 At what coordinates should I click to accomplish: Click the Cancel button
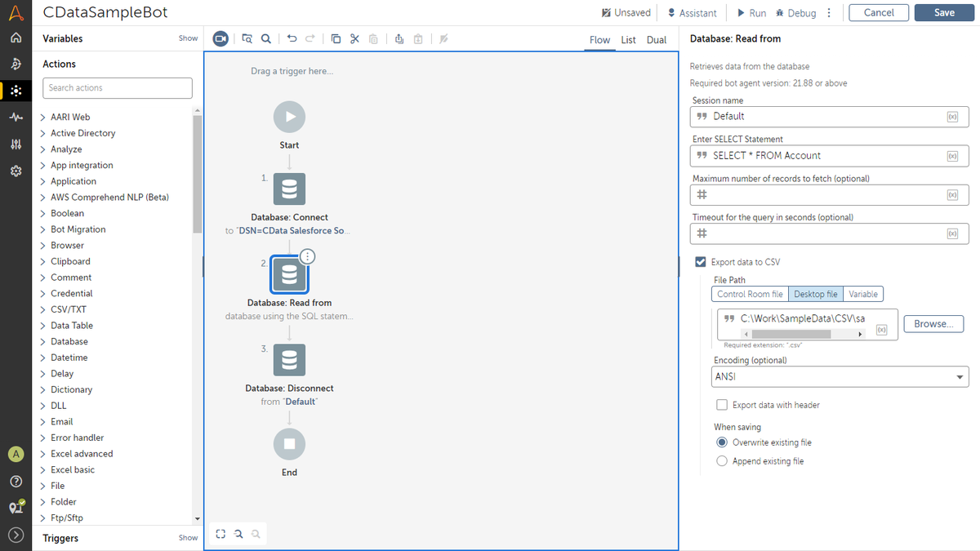click(x=879, y=13)
